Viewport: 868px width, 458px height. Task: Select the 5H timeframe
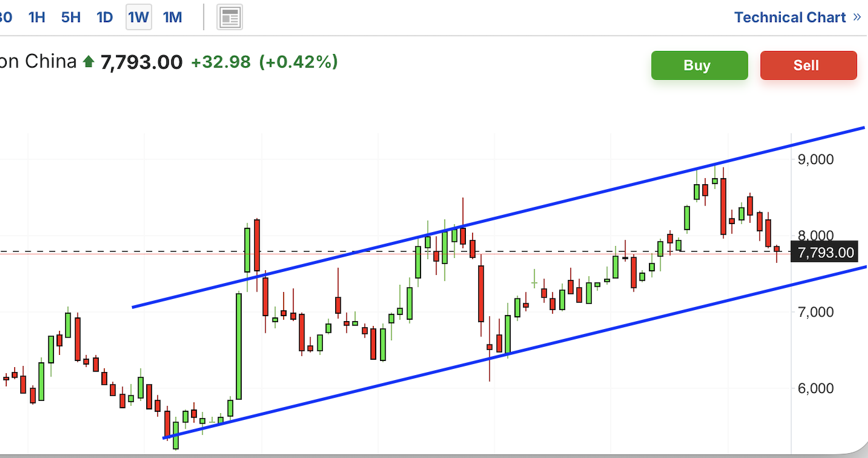coord(71,17)
